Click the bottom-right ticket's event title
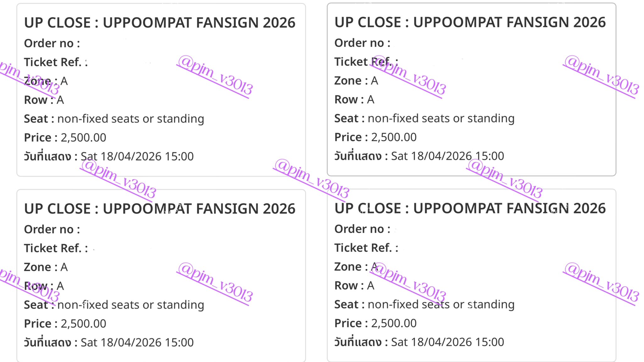644x362 pixels. click(x=470, y=208)
